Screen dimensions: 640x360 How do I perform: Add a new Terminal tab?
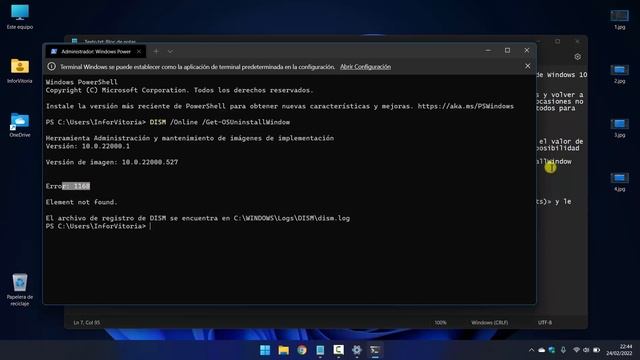tap(156, 51)
